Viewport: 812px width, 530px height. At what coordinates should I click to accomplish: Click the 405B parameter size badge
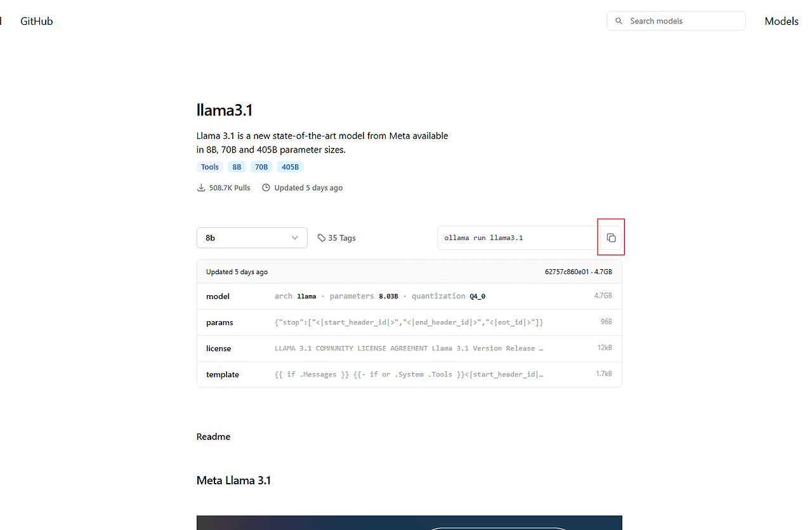point(290,167)
